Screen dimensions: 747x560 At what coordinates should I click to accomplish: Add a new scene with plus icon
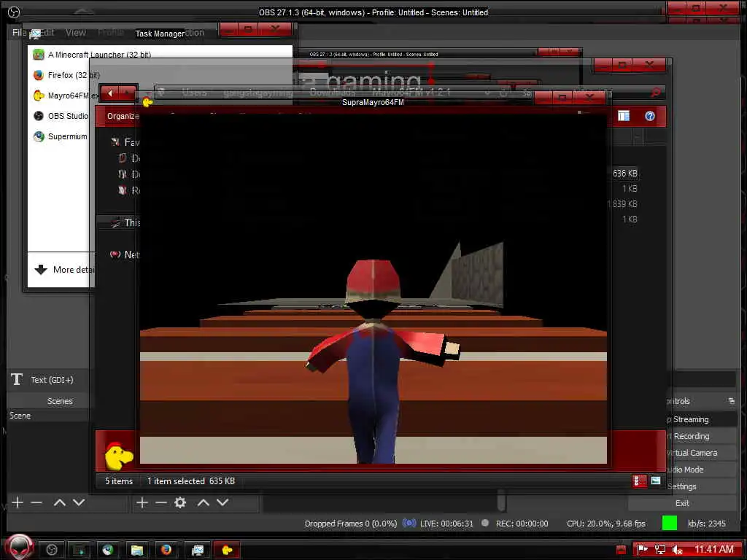[x=18, y=502]
